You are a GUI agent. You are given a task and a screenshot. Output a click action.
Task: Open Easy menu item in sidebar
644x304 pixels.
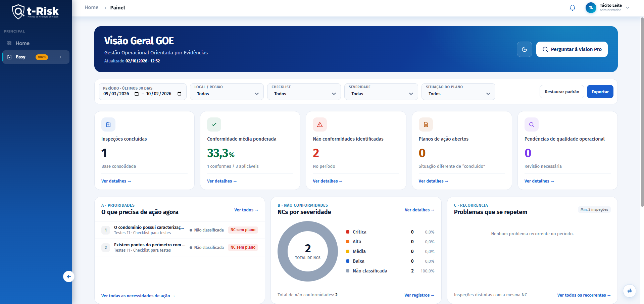(36, 57)
